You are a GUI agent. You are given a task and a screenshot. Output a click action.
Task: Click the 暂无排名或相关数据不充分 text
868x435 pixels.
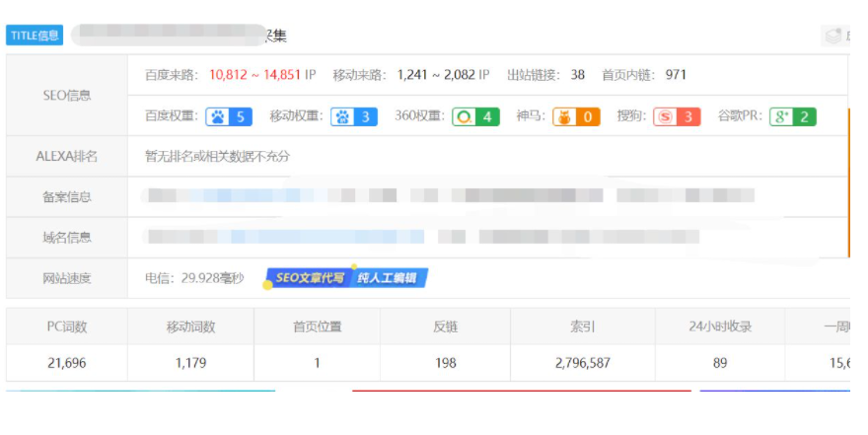coord(217,157)
